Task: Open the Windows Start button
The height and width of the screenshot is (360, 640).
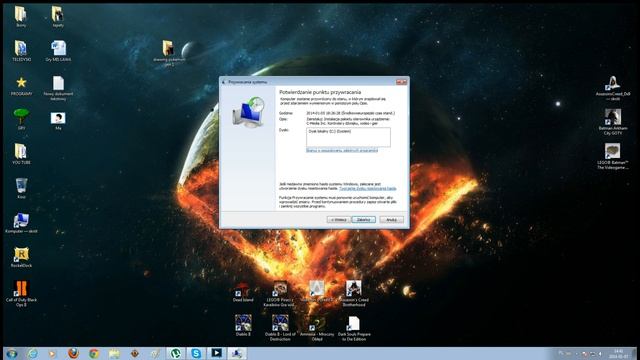Action: tap(12, 353)
